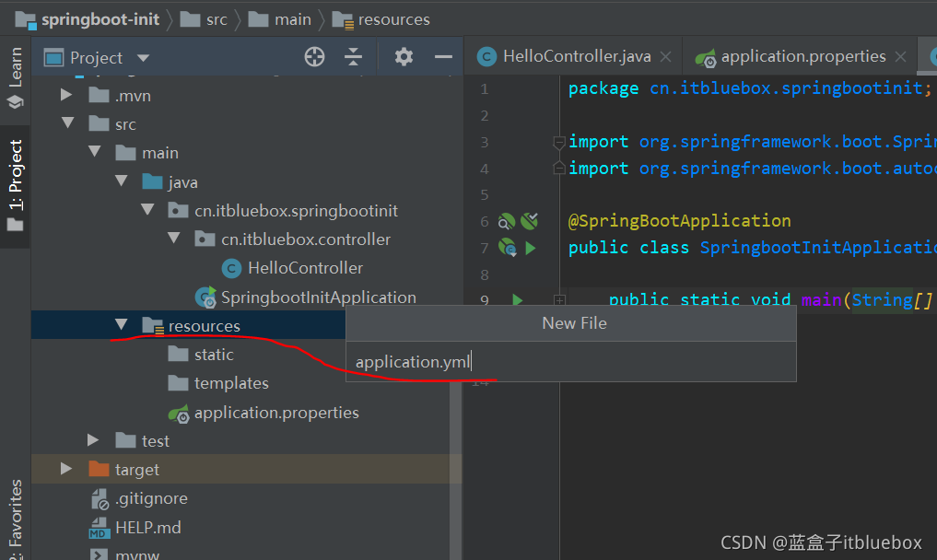
Task: Click the @SpringBootApplication annotation text
Action: (x=679, y=221)
